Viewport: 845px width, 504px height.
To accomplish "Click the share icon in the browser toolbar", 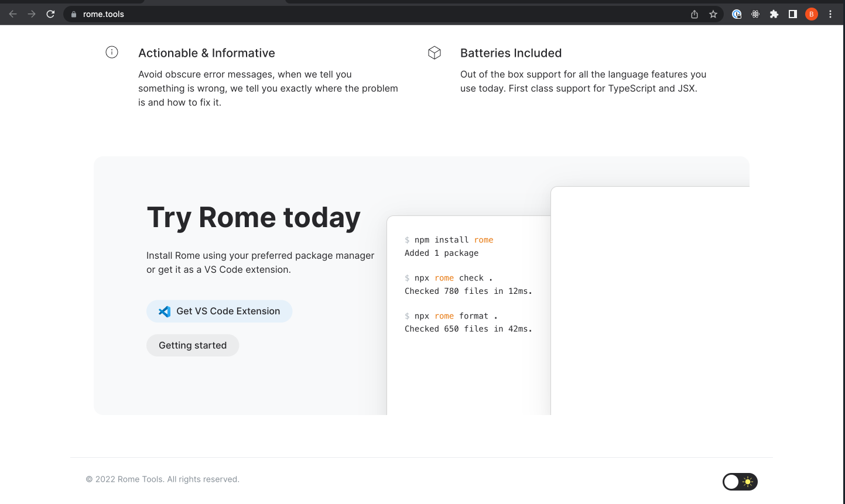I will [694, 13].
